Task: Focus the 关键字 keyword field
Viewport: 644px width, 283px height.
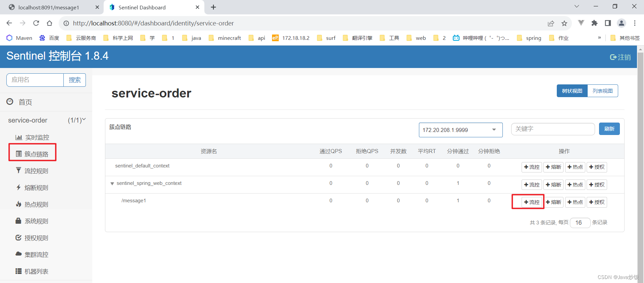Action: pyautogui.click(x=553, y=129)
